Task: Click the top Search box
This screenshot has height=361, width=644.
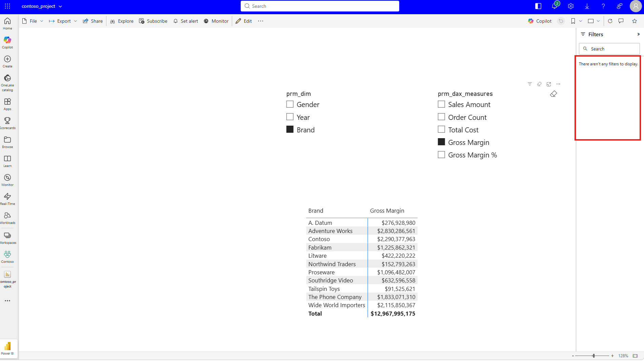Action: coord(320,6)
